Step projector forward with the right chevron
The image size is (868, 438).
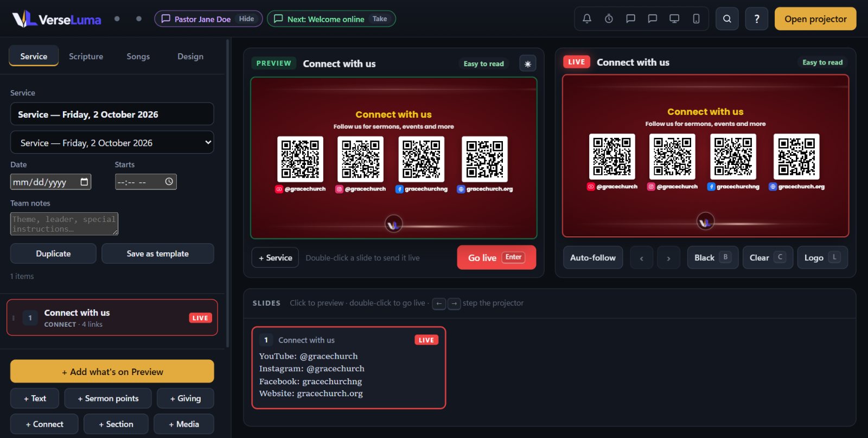click(668, 258)
